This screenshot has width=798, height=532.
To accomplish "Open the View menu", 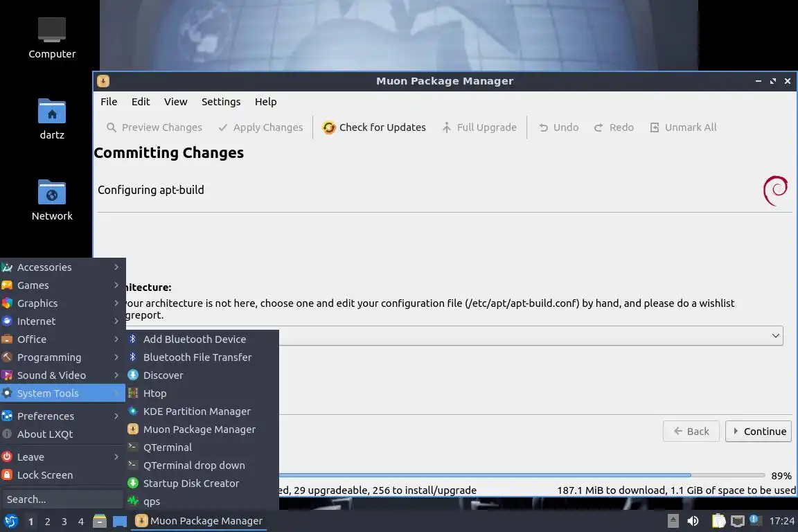I will (175, 102).
